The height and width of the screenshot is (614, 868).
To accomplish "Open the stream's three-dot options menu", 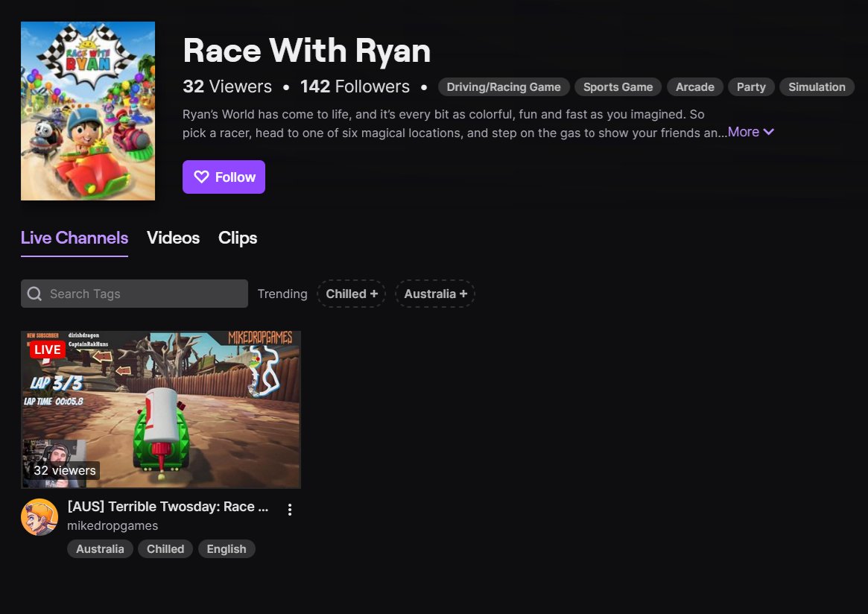I will tap(290, 510).
